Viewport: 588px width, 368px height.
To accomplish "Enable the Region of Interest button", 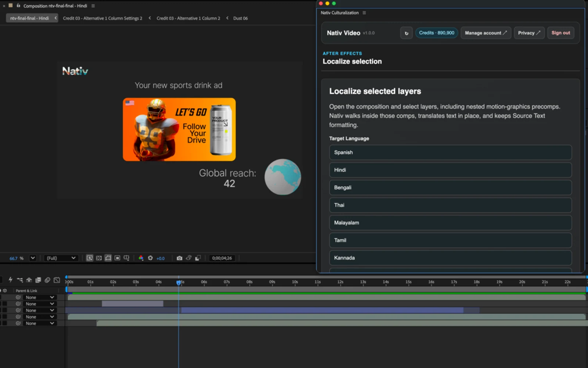I will point(117,258).
